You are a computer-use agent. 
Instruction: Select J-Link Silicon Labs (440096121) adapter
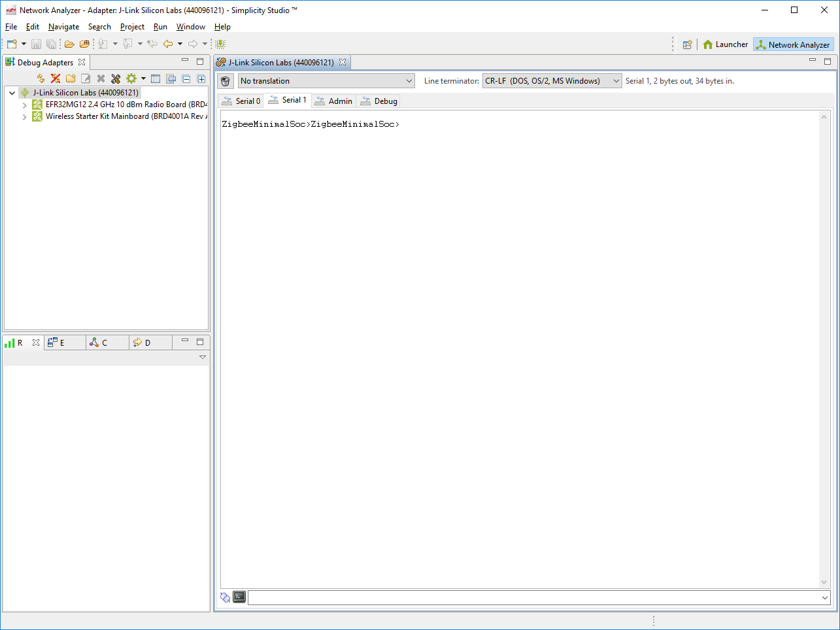click(x=86, y=93)
